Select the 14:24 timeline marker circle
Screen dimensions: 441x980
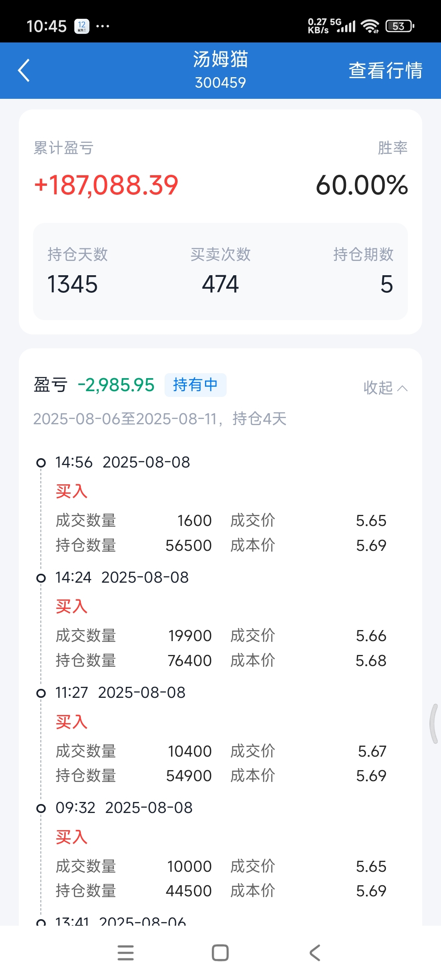(41, 578)
